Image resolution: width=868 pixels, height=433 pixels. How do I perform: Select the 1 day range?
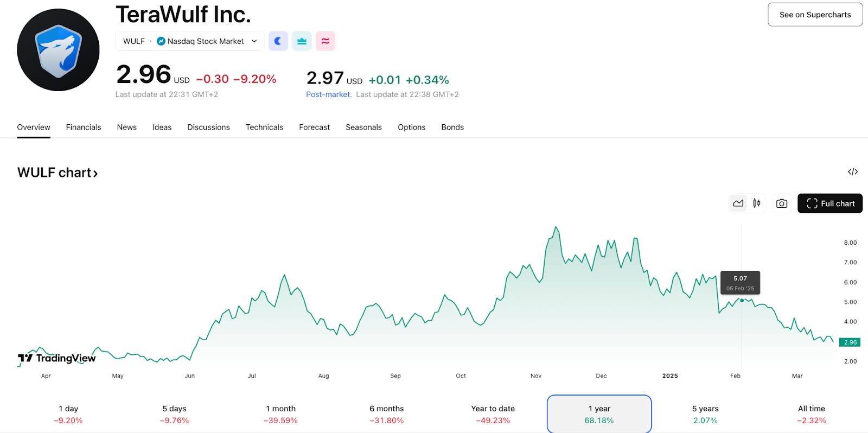pyautogui.click(x=68, y=414)
